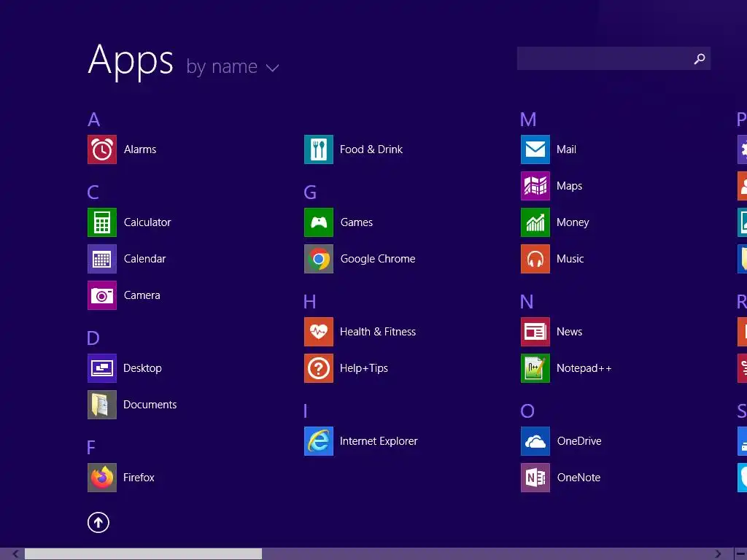Viewport: 747px width, 560px height.
Task: Click the horizontal scrollbar right arrow
Action: pyautogui.click(x=718, y=554)
